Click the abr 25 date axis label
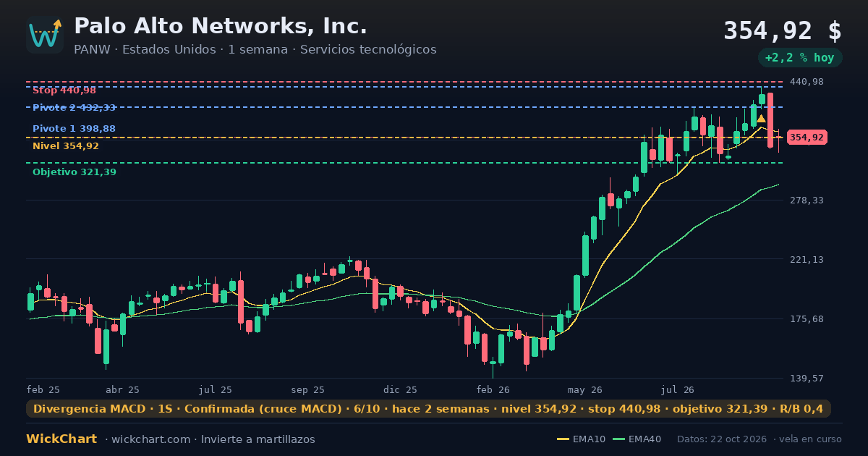Screen dimensions: 868x456 [x=122, y=389]
